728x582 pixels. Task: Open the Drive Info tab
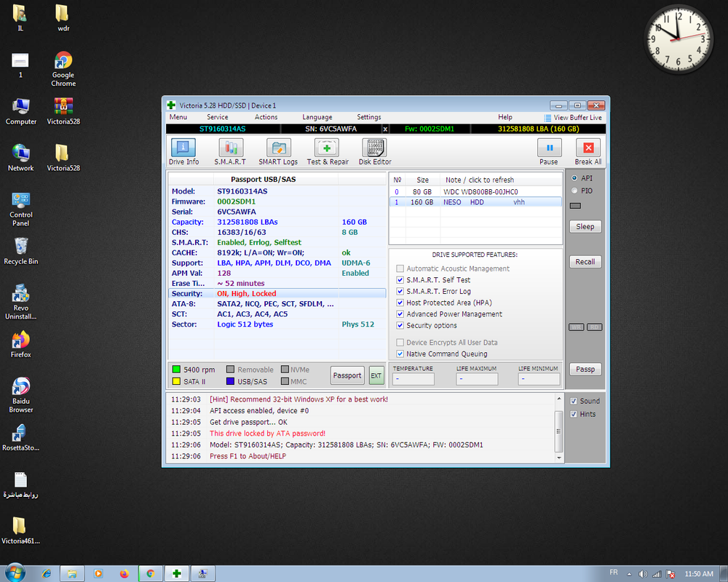183,152
